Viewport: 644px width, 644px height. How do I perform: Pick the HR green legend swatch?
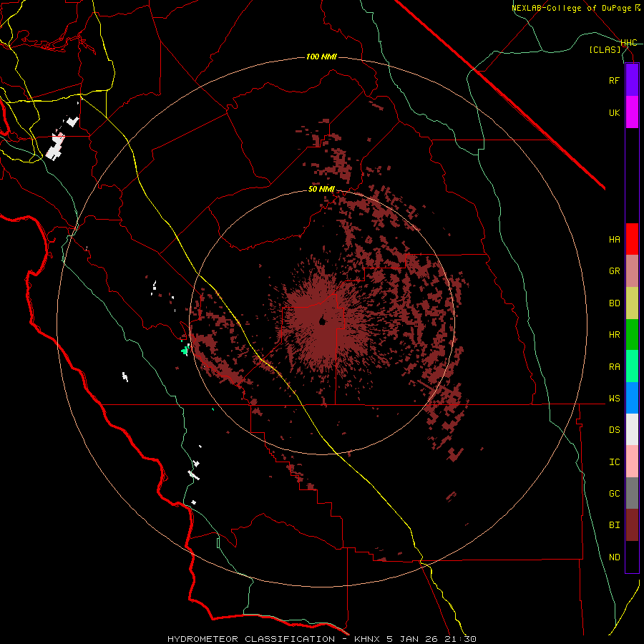click(x=632, y=335)
